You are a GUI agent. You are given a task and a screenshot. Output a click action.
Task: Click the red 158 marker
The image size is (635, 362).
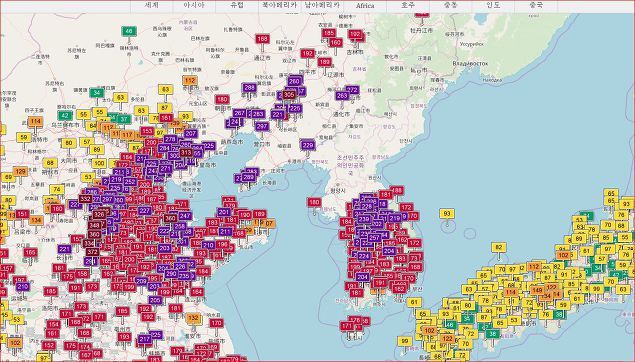[x=81, y=273]
